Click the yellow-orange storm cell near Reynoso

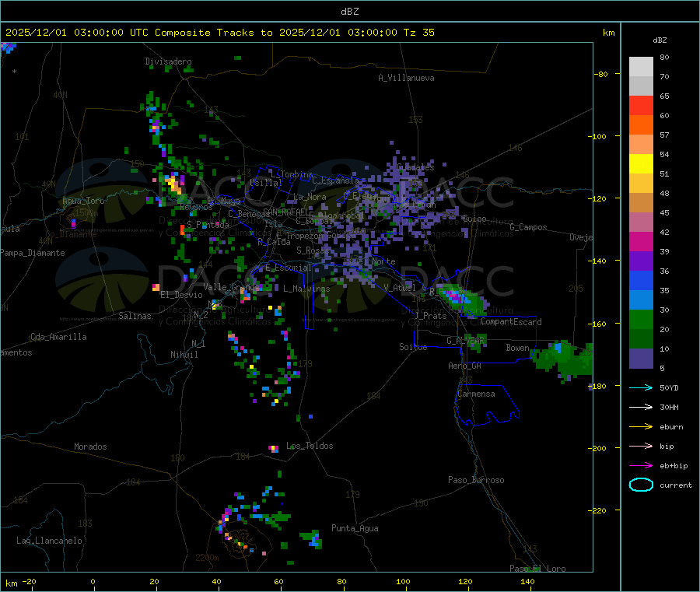174,184
